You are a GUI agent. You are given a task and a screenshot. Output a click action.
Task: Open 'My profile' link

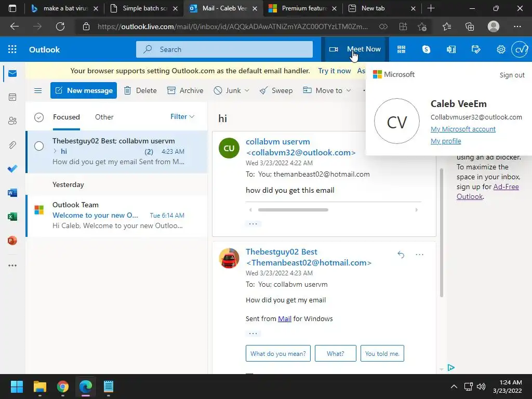[x=445, y=141]
